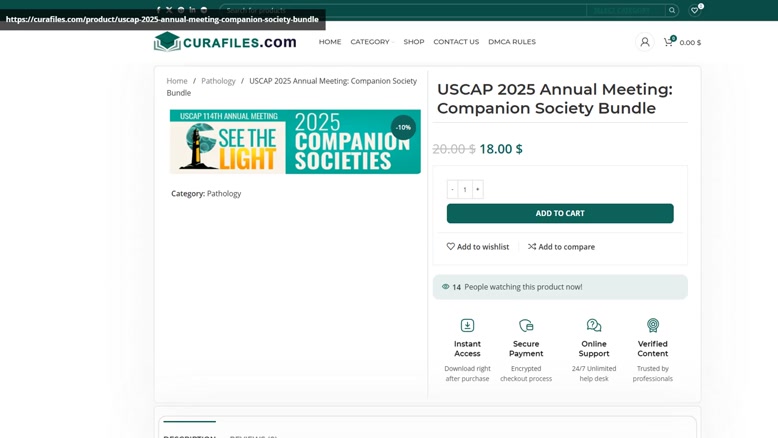The image size is (778, 438).
Task: Decrease quantity with minus button
Action: pyautogui.click(x=452, y=189)
